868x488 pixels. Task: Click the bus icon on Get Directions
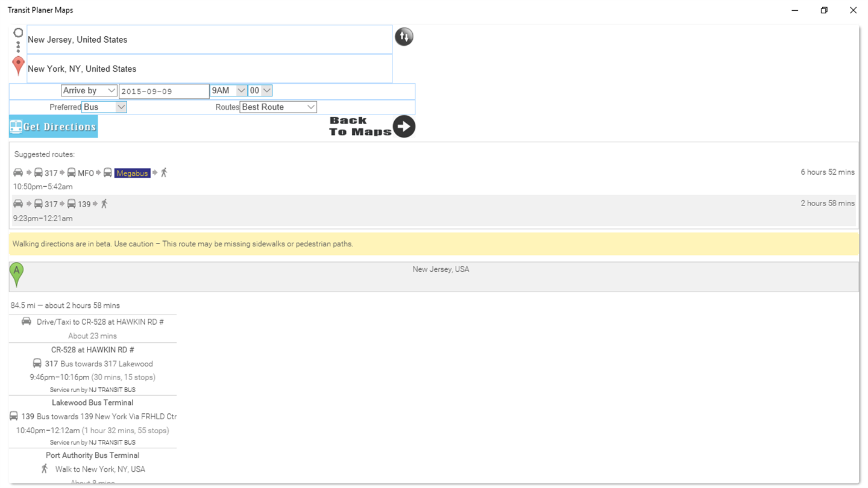[16, 127]
